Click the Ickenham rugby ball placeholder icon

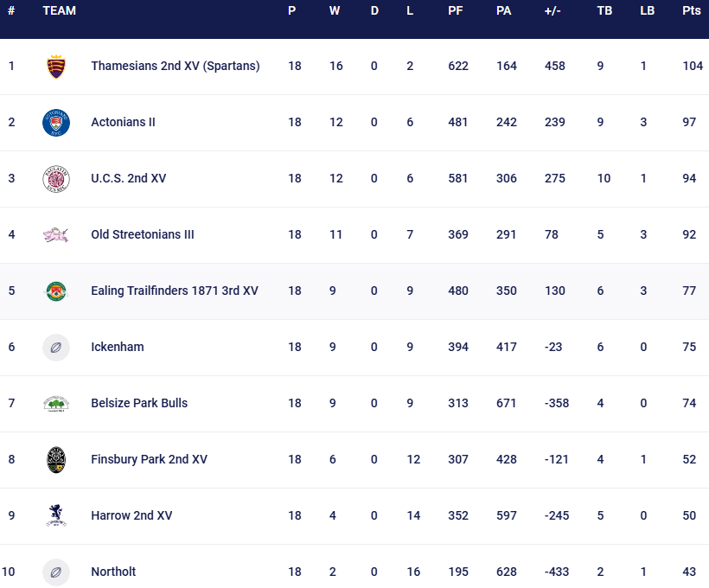[56, 347]
